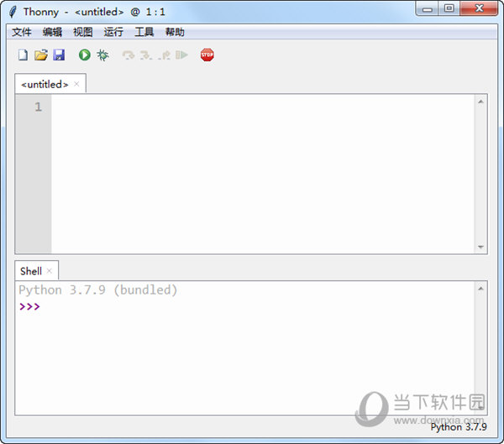Click the Resume debug icon

click(x=181, y=55)
